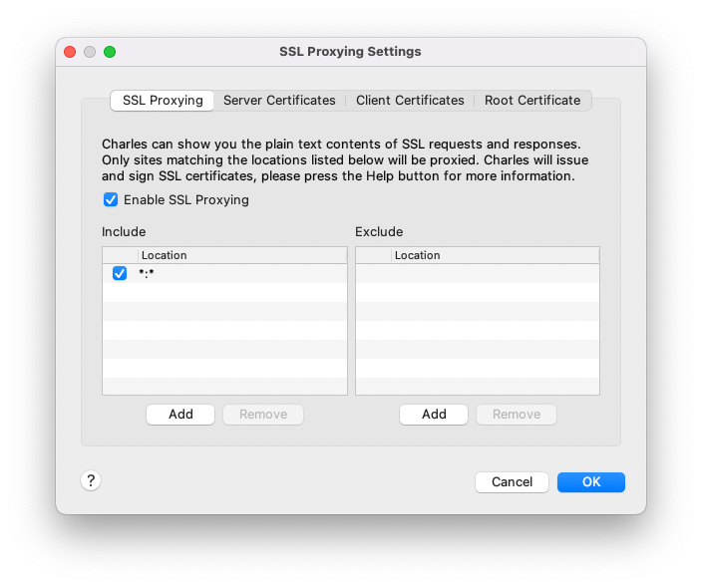702x588 pixels.
Task: Click Add under the Exclude list
Action: 434,415
